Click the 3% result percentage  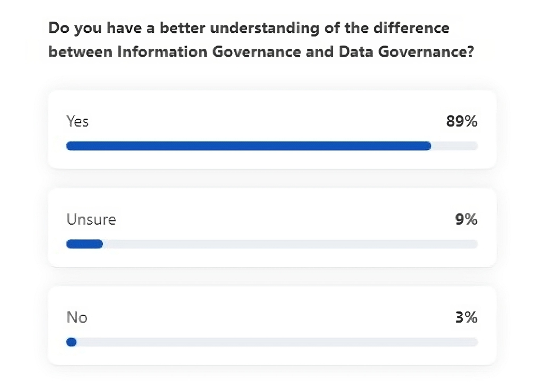point(466,317)
